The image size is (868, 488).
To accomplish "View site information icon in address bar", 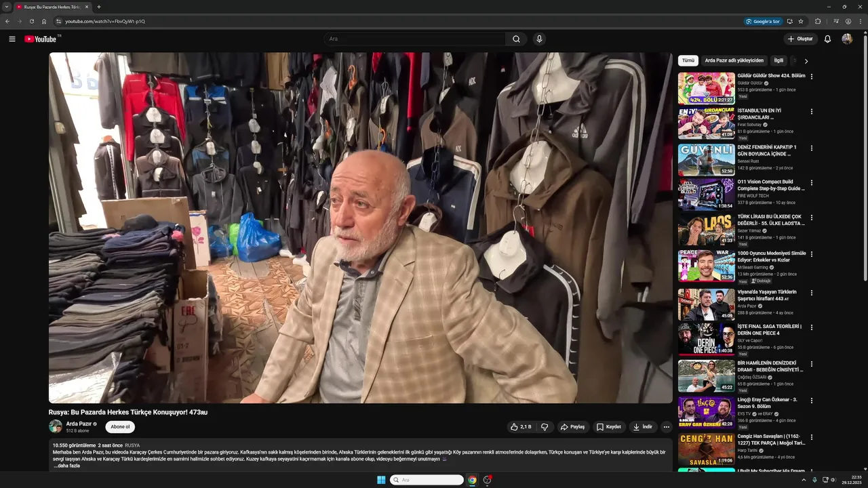I will pos(59,21).
